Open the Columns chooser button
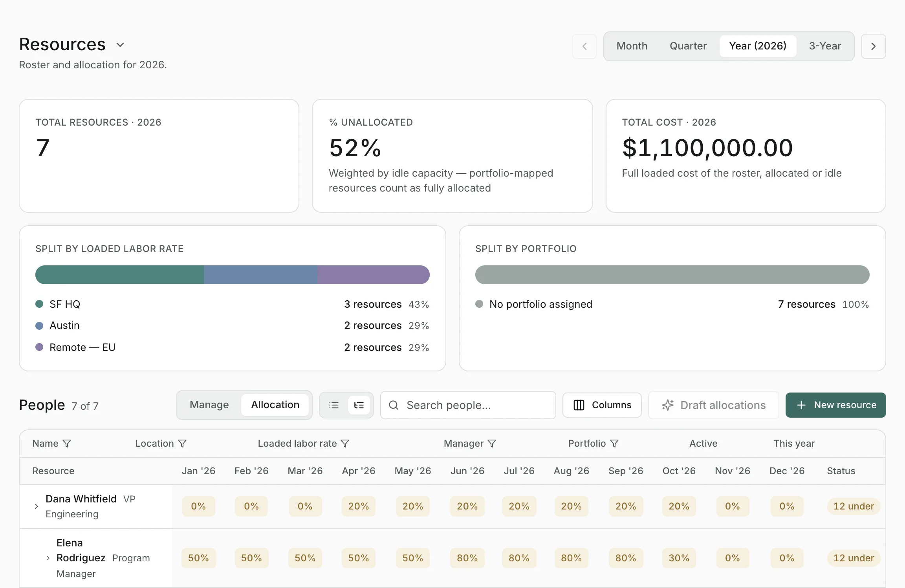 point(602,405)
